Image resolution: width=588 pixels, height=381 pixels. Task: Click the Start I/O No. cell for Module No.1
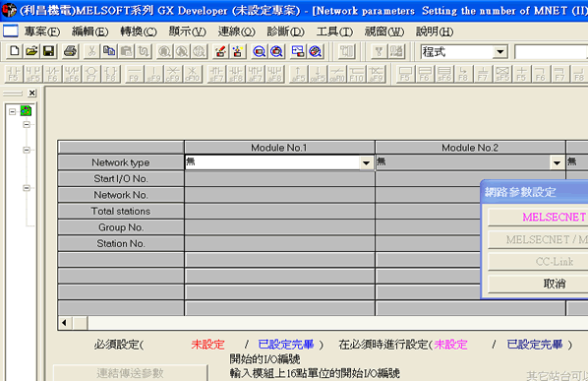click(x=280, y=178)
